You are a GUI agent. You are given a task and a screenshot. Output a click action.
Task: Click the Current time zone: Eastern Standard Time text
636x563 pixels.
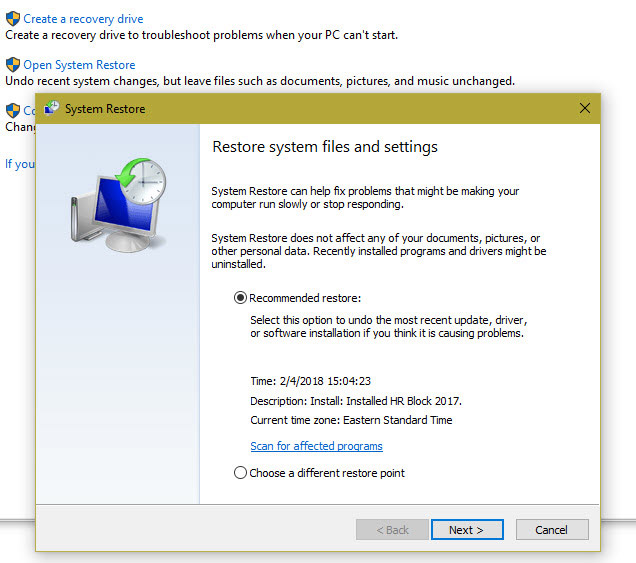(351, 420)
